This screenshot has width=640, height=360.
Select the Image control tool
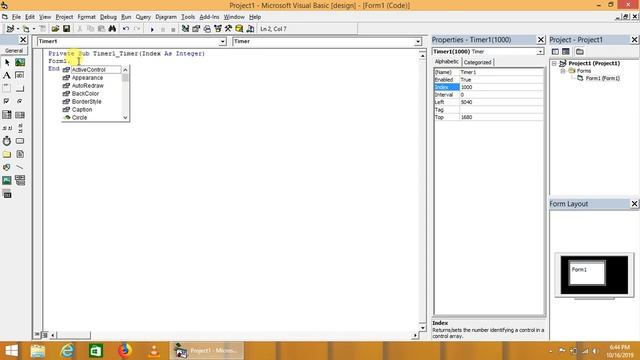click(x=7, y=180)
